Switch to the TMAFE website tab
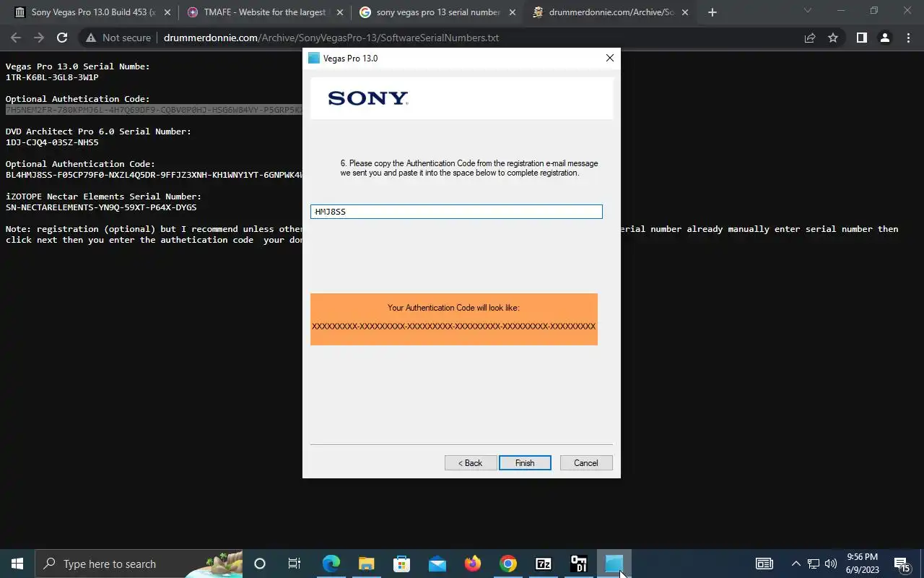The height and width of the screenshot is (578, 924). [263, 12]
